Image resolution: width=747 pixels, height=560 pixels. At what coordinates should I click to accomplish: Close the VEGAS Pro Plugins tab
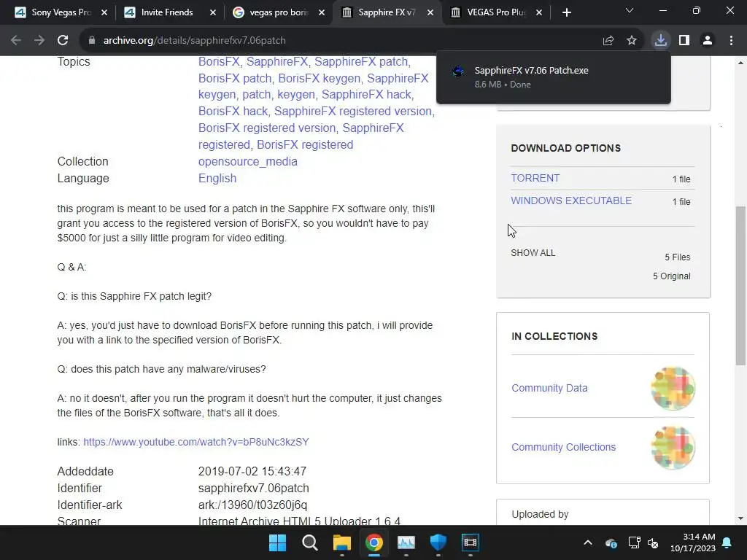point(539,13)
